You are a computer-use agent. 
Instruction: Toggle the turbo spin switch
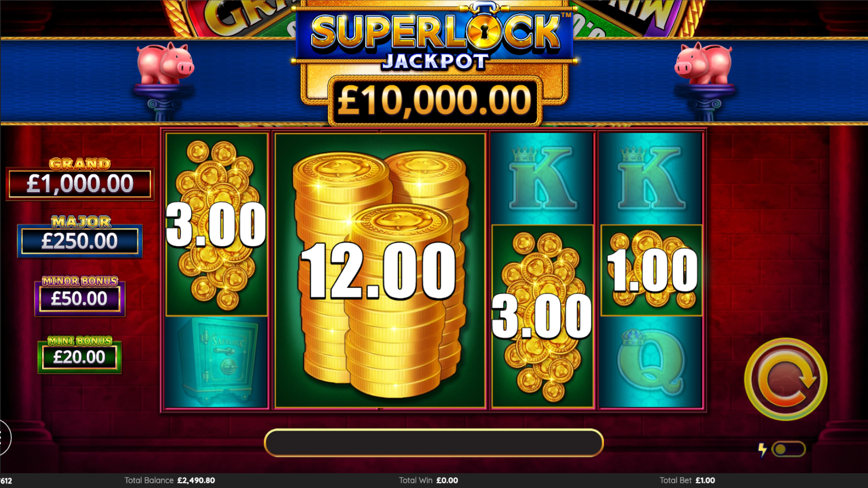tap(789, 449)
